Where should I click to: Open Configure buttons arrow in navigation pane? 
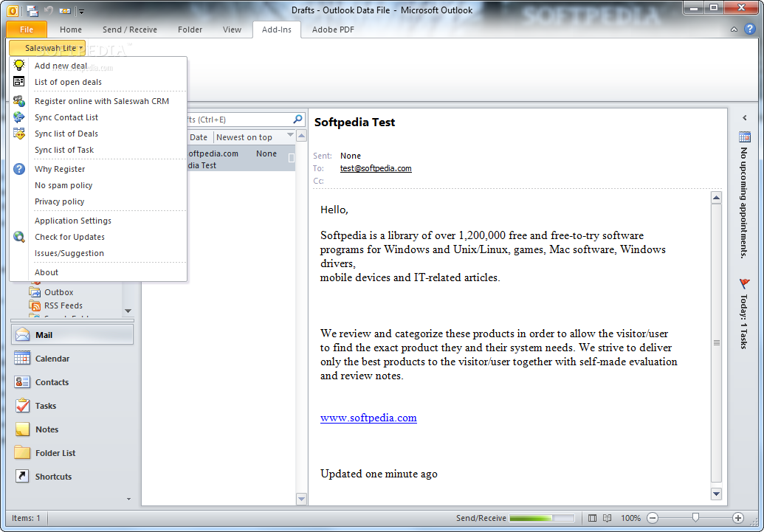[128, 499]
